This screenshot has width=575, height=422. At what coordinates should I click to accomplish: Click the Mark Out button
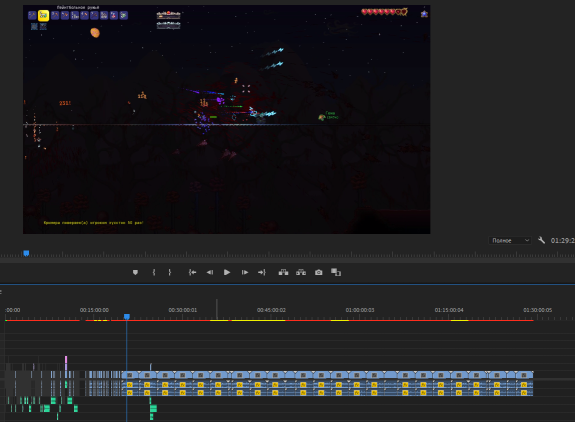169,272
